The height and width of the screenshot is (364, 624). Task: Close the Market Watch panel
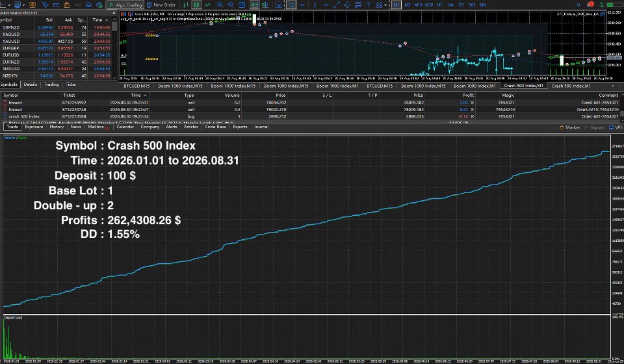coord(114,13)
